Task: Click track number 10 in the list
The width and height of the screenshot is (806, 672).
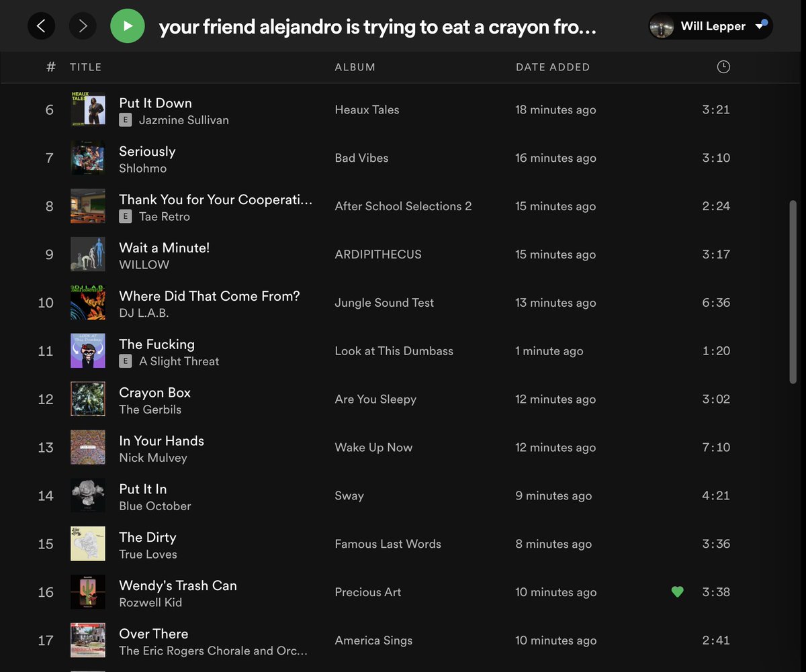Action: tap(46, 303)
